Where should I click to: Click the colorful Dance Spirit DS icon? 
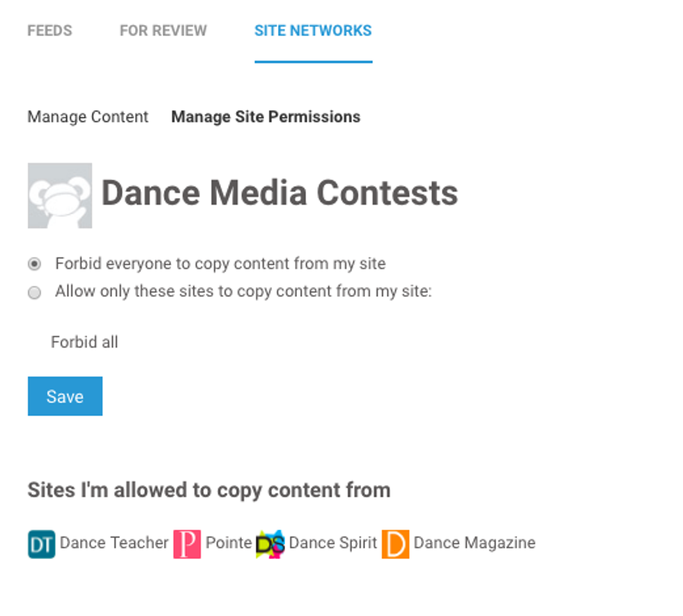270,544
